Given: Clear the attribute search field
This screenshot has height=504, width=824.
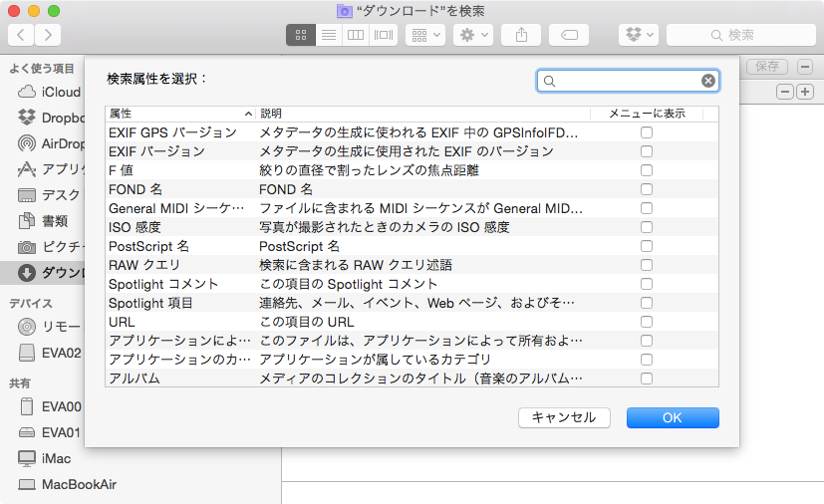Looking at the screenshot, I should [707, 81].
